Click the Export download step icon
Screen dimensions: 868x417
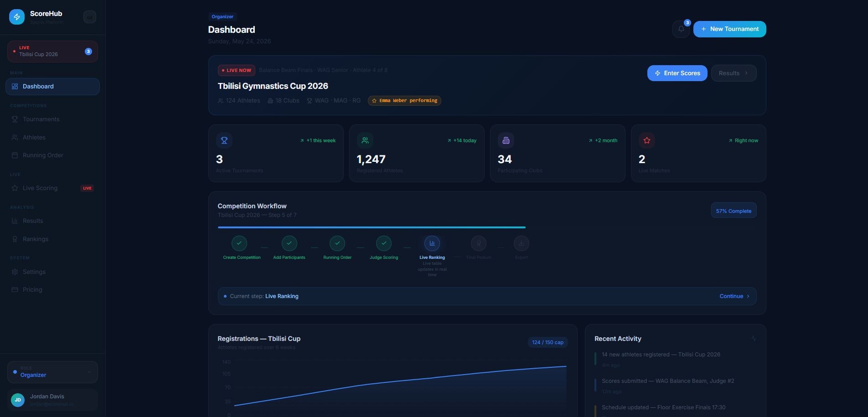(x=522, y=243)
